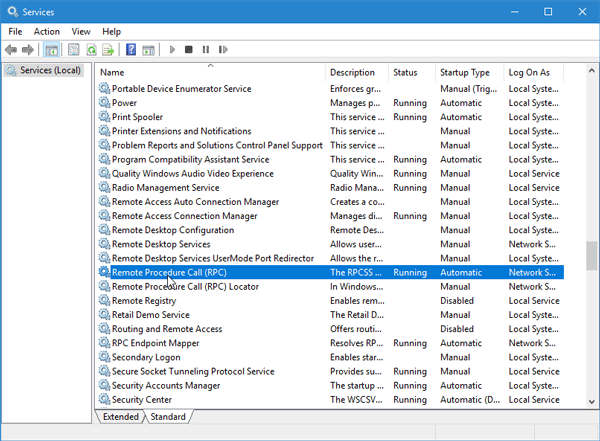
Task: Click the Restart Service icon
Action: [223, 50]
